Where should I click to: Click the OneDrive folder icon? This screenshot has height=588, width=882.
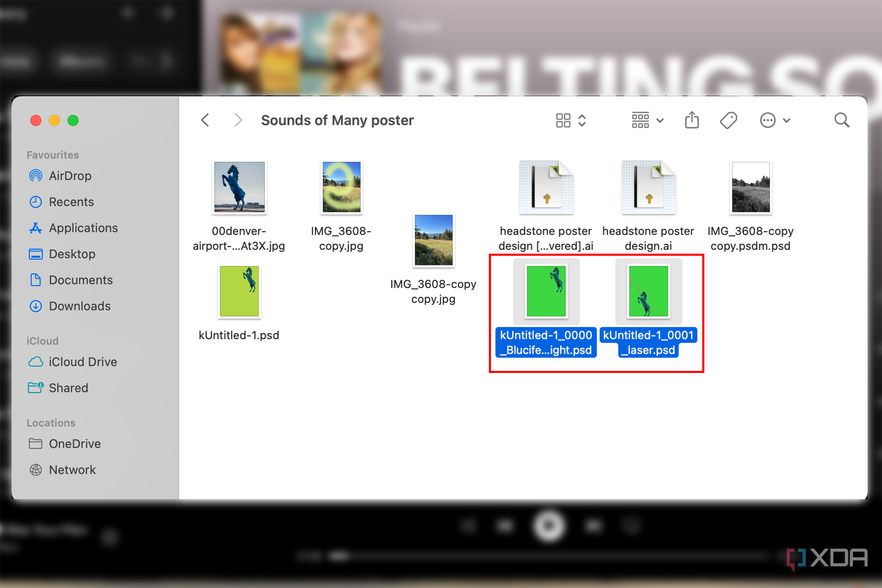click(36, 444)
